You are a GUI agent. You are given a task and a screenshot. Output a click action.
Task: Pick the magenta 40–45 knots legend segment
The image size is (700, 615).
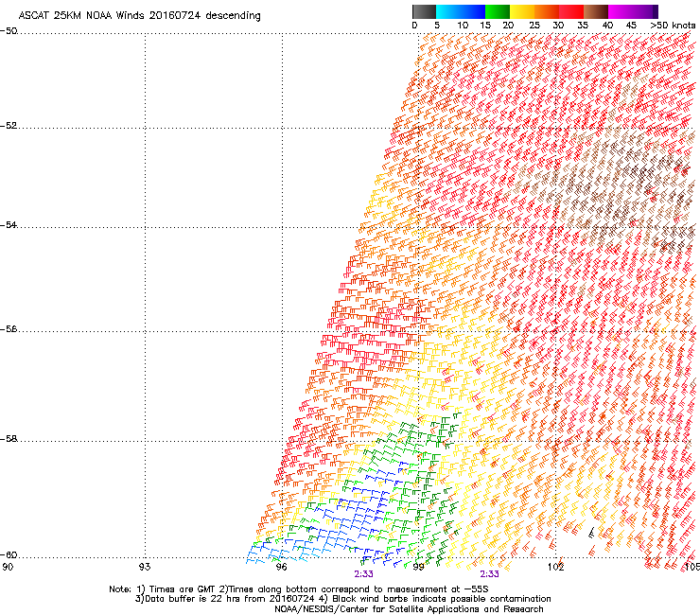[621, 11]
